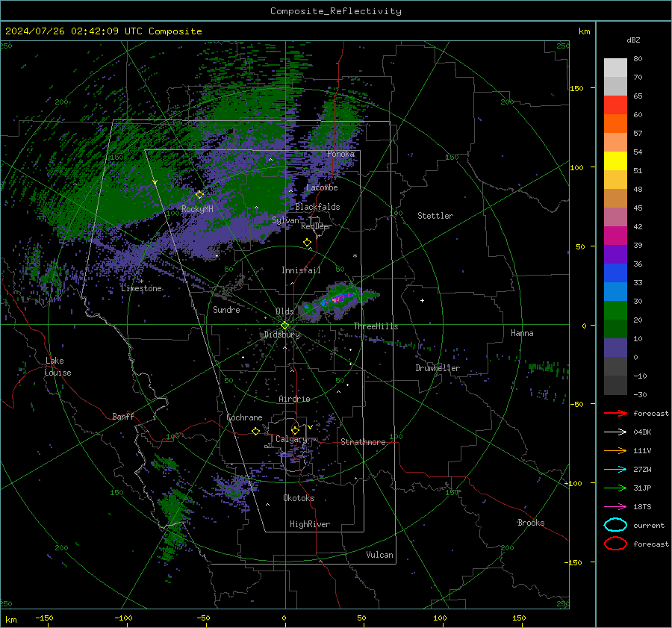This screenshot has width=672, height=628.
Task: Click the HighRiver label
Action: [x=310, y=524]
